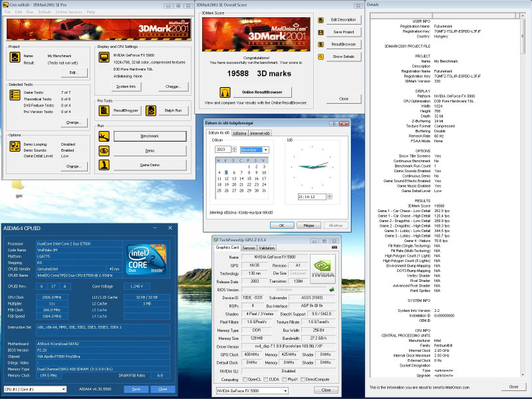
Task: Click the Selected Tests icon
Action: coord(15,95)
